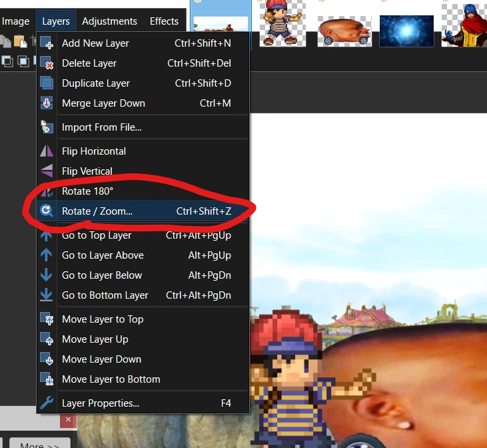487x448 pixels.
Task: Apply Flip Horizontal to the layer
Action: pos(143,151)
